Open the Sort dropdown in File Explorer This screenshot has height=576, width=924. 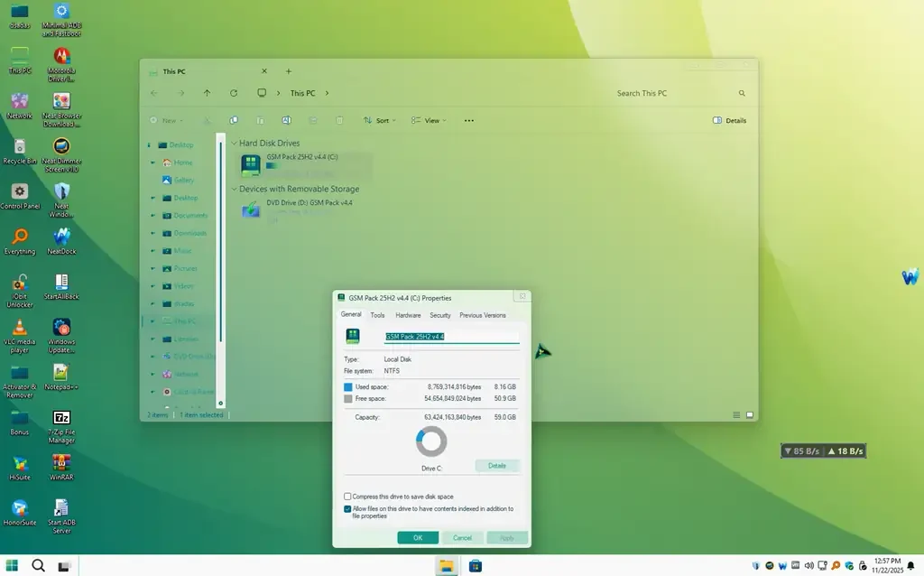[379, 120]
